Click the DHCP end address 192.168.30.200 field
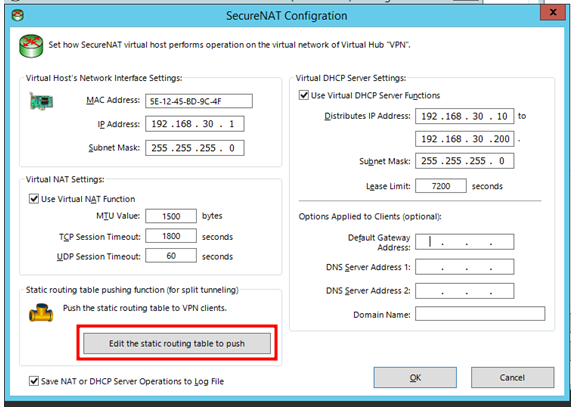The height and width of the screenshot is (410, 573). [x=464, y=139]
